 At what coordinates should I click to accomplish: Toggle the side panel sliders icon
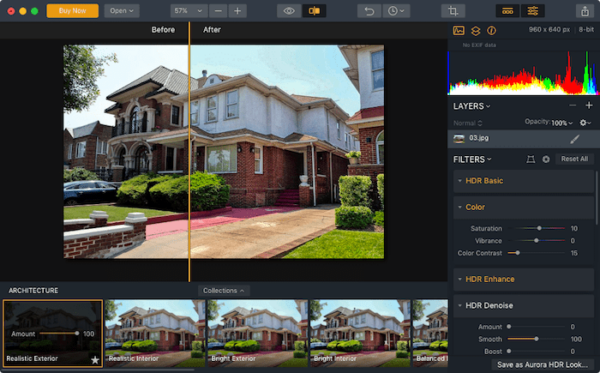pyautogui.click(x=533, y=11)
